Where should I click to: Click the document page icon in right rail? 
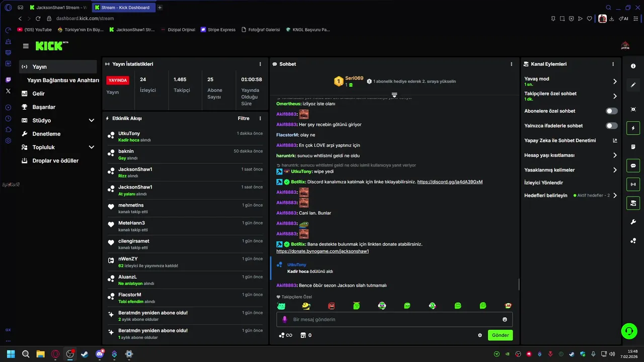point(633,147)
